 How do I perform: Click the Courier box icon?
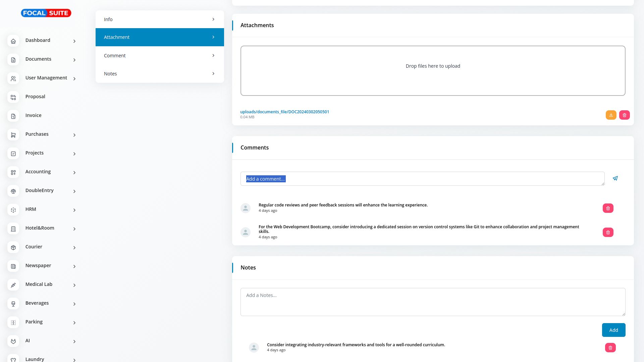(13, 247)
